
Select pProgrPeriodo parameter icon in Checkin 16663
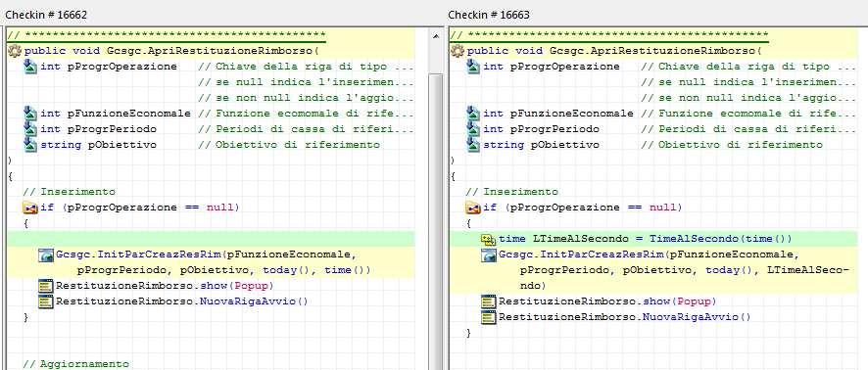pos(473,129)
